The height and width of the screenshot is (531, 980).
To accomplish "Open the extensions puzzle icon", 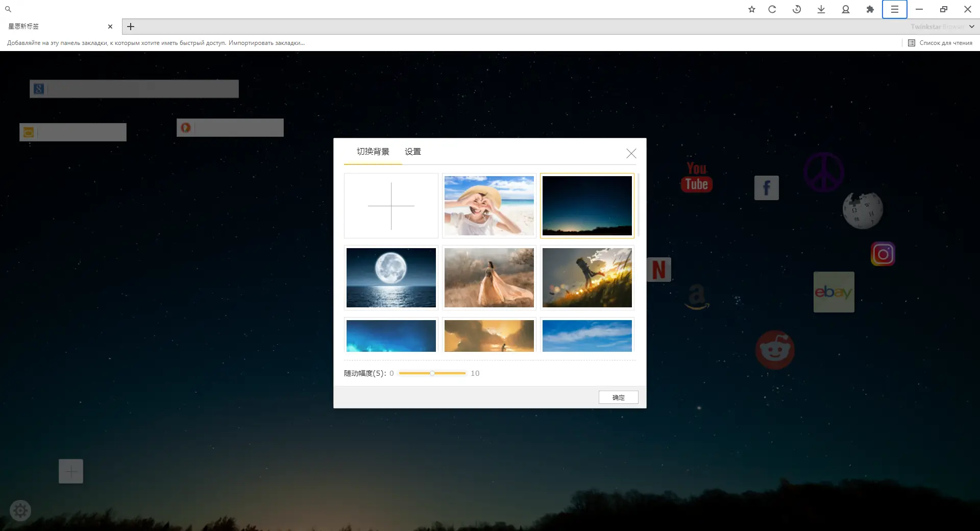I will (870, 9).
